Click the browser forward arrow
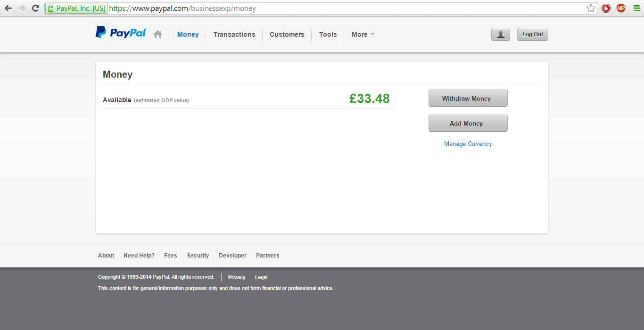 [x=22, y=8]
